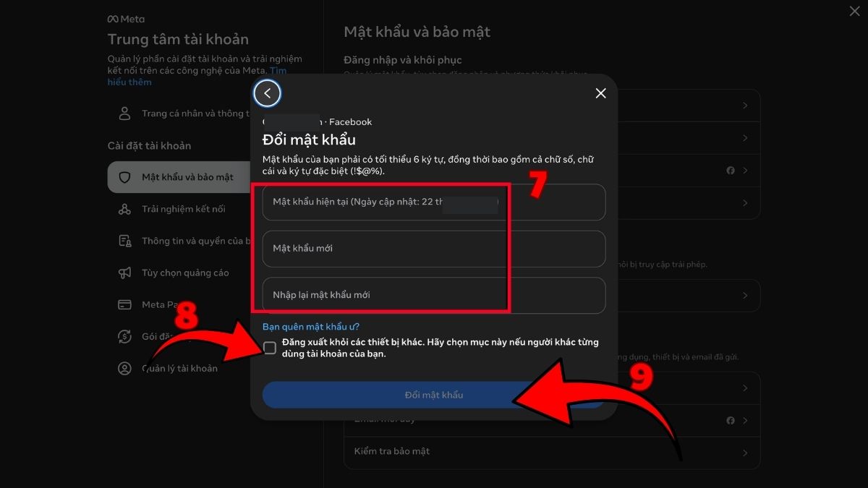Go back using the dialog's back arrow
This screenshot has height=488, width=868.
tap(267, 93)
